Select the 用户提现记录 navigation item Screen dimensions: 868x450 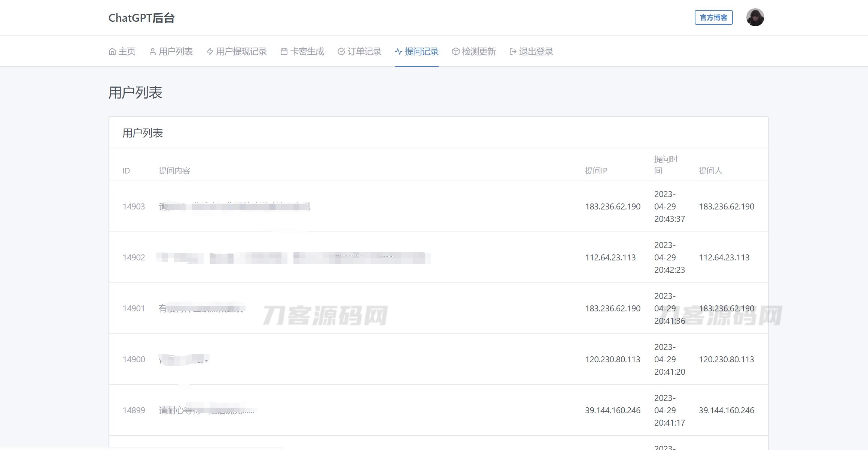click(x=241, y=52)
